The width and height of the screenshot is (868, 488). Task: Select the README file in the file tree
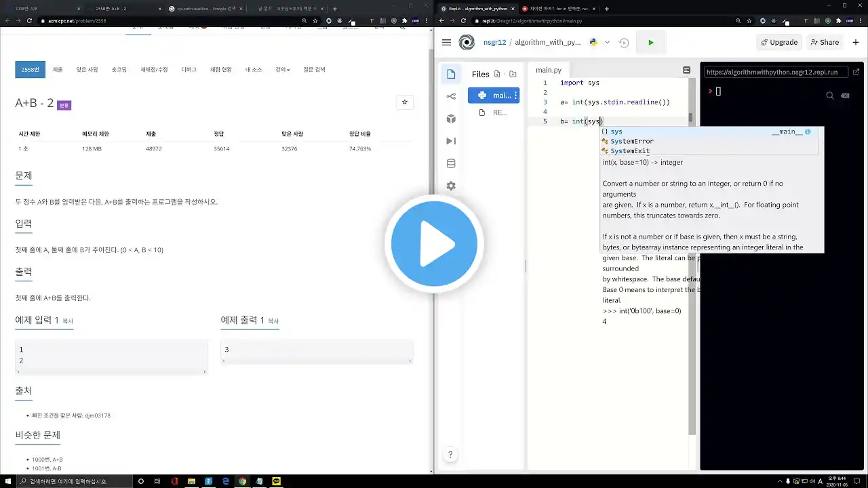494,113
